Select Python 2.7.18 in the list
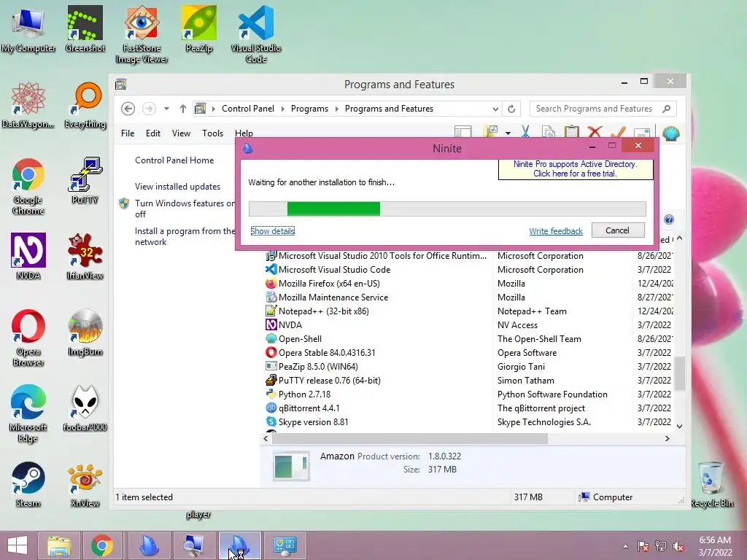Image resolution: width=747 pixels, height=560 pixels. click(470, 394)
